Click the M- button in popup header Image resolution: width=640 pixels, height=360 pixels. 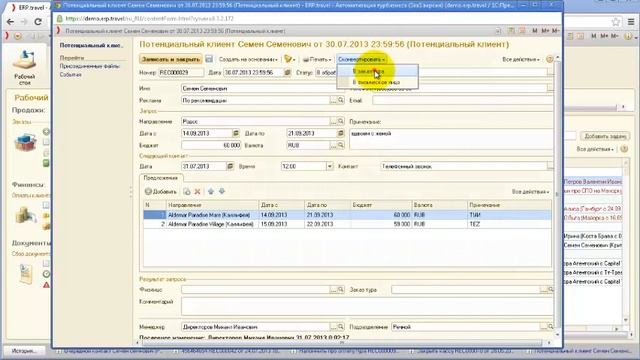(556, 31)
